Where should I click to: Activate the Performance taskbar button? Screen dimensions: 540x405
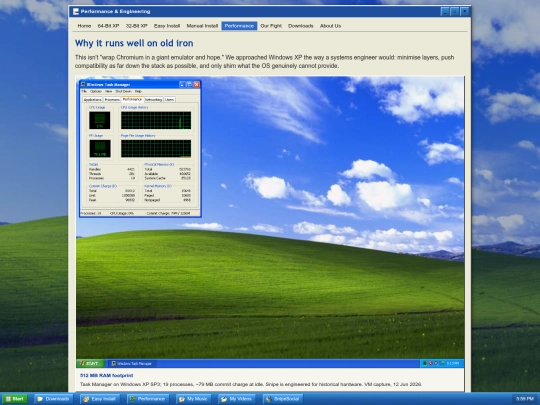coord(148,399)
